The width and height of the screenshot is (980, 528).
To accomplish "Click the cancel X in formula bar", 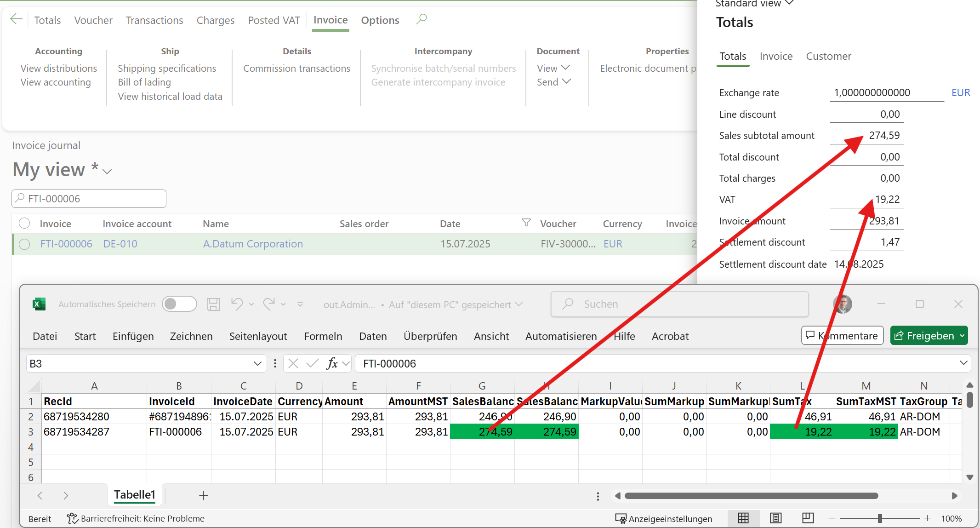I will [293, 363].
